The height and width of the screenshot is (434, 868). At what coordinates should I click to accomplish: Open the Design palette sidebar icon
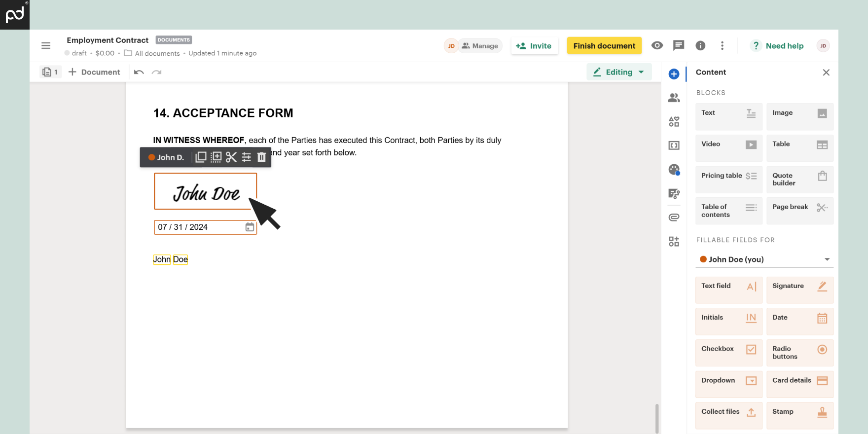click(674, 170)
